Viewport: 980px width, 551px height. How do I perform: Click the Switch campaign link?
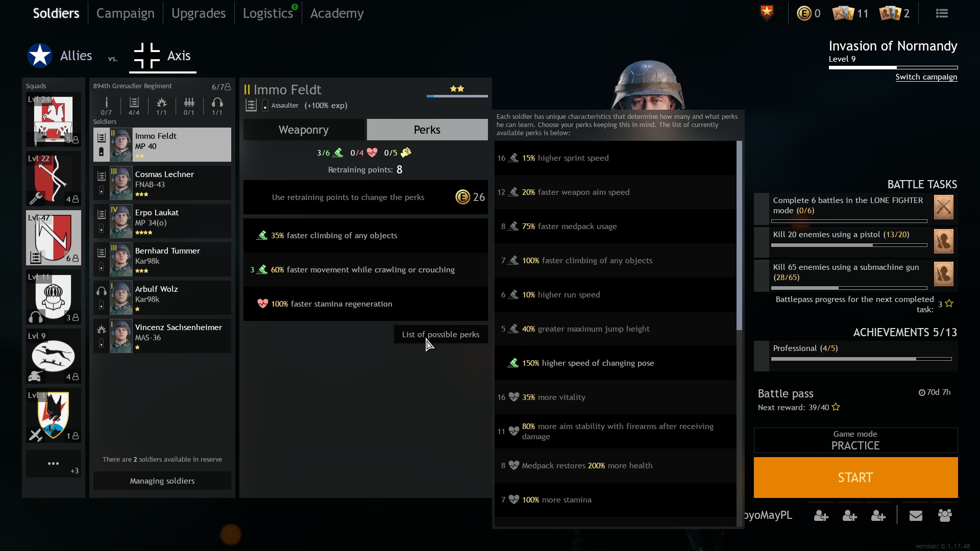click(926, 77)
